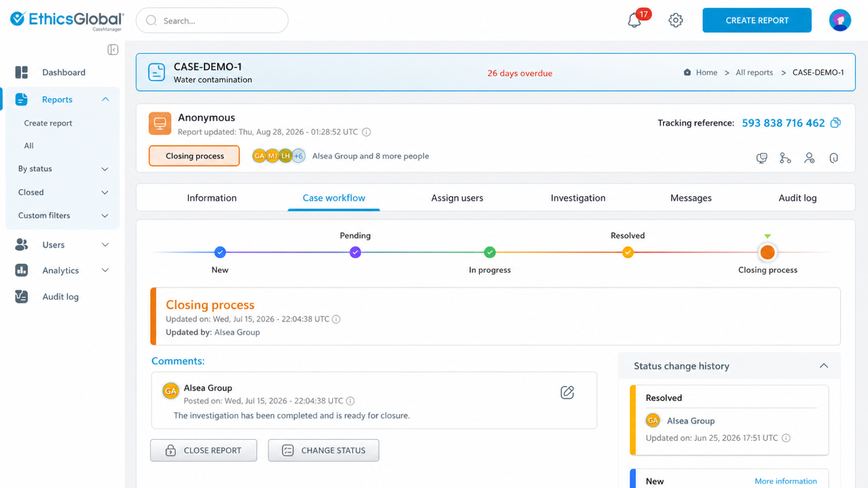868x488 pixels.
Task: Click the attachment clip icon in case header
Action: [833, 158]
